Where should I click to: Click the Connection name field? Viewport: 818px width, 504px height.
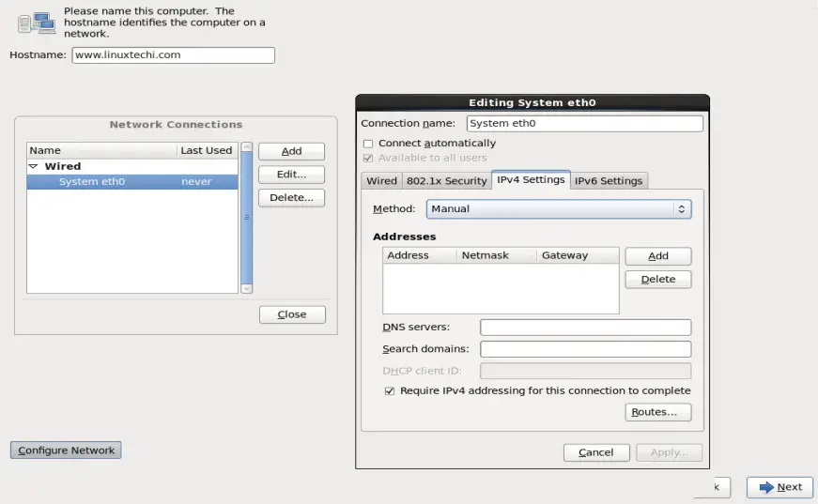pos(585,124)
